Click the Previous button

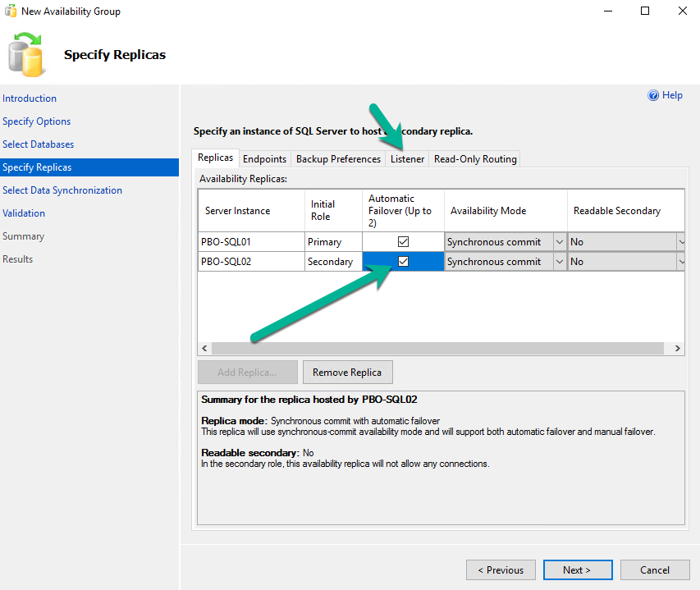tap(501, 570)
